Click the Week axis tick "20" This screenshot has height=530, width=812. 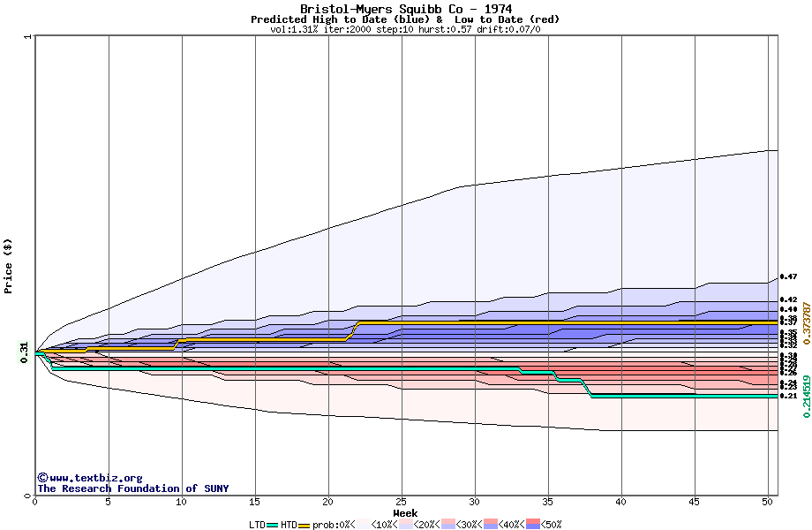pyautogui.click(x=327, y=502)
